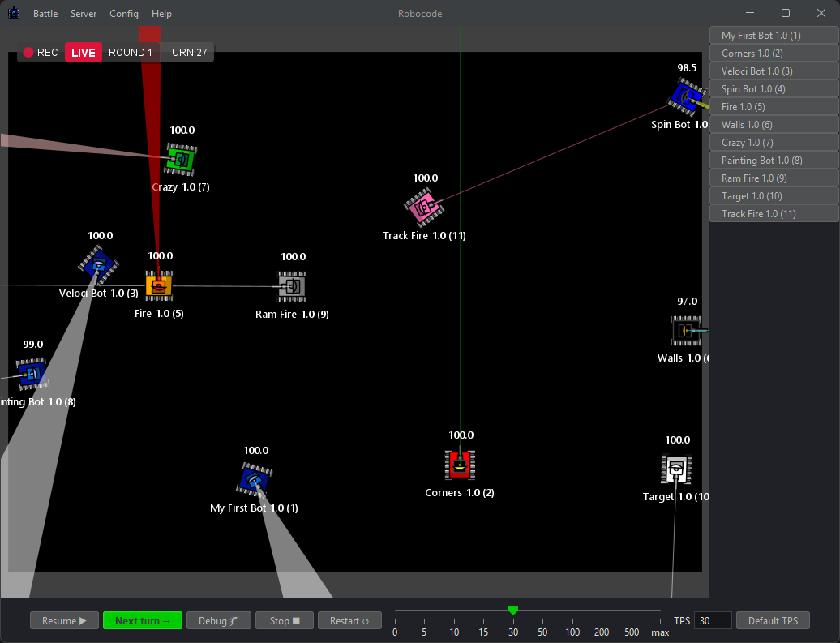
Task: Open the Server menu
Action: pos(84,14)
